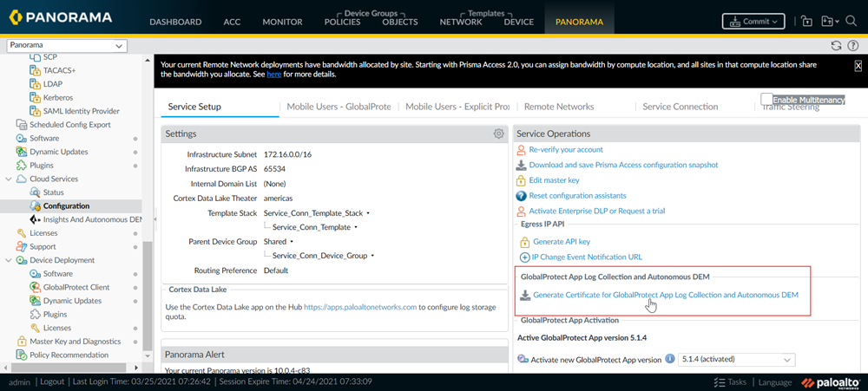Select GlobalProtect Client in the sidebar
The width and height of the screenshot is (868, 391).
(76, 287)
